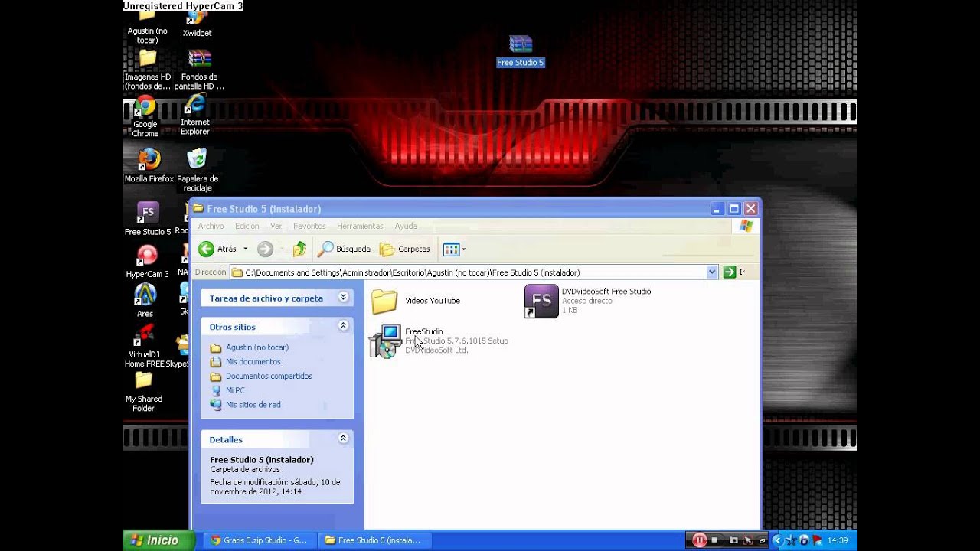This screenshot has width=980, height=551.
Task: Select VirtualDJ Home FREE shortcut
Action: tap(145, 346)
